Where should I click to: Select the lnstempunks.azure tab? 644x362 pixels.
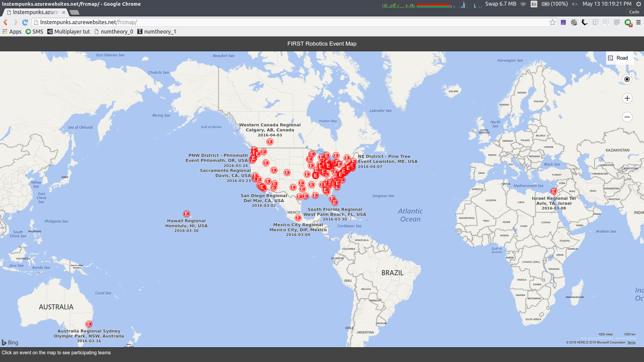pos(35,12)
